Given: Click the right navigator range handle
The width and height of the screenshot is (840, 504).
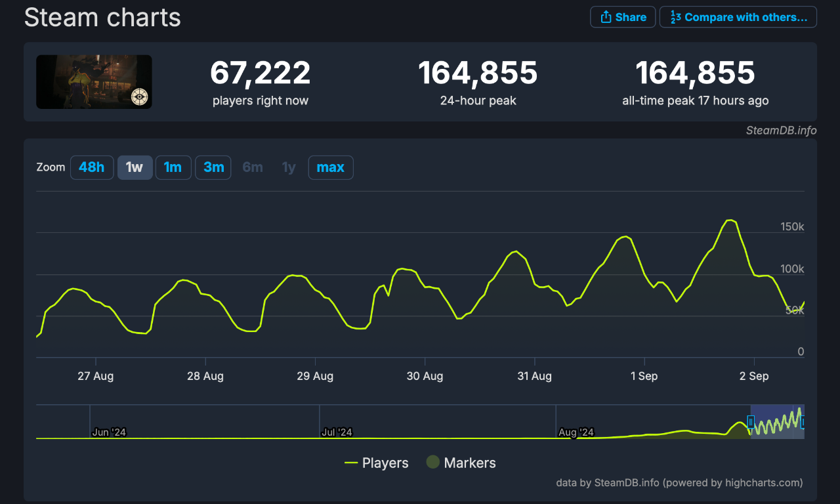Looking at the screenshot, I should tap(803, 423).
